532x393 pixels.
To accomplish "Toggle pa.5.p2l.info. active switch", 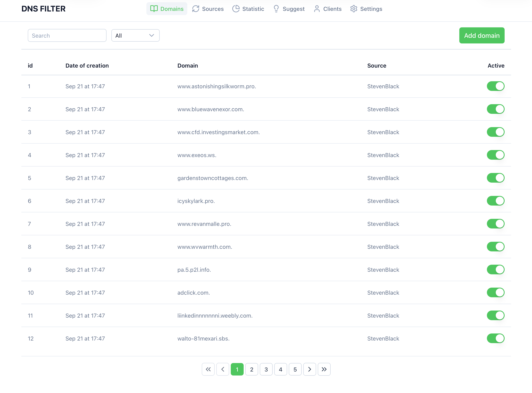I will point(496,270).
